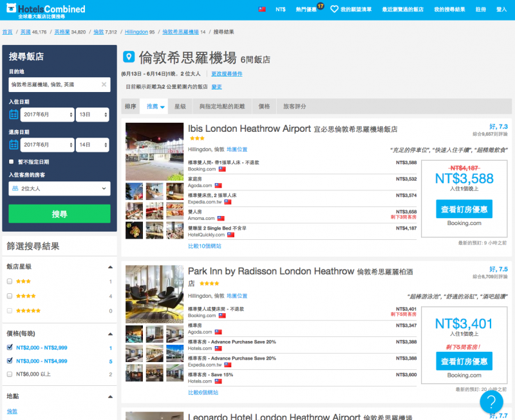Collapse the 飯店星級 filter section
The height and width of the screenshot is (420, 515).
(x=110, y=267)
